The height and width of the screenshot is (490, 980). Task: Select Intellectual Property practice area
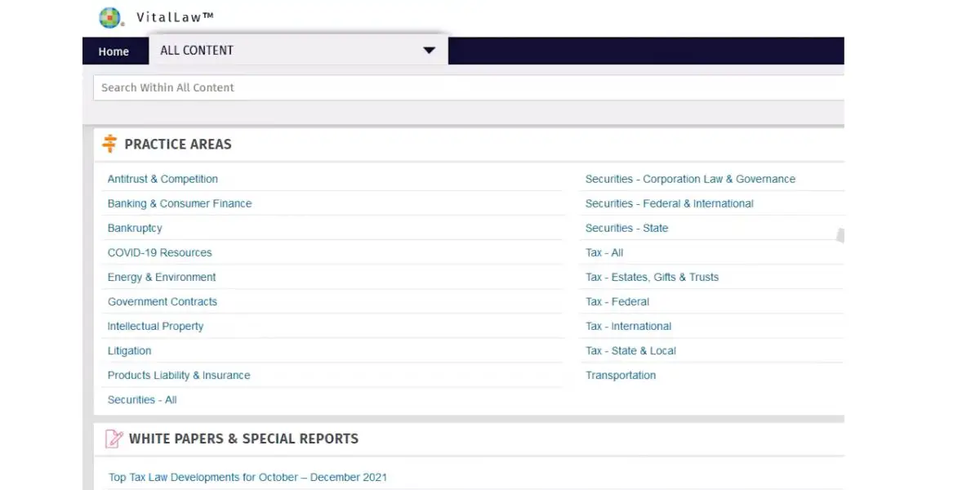155,326
